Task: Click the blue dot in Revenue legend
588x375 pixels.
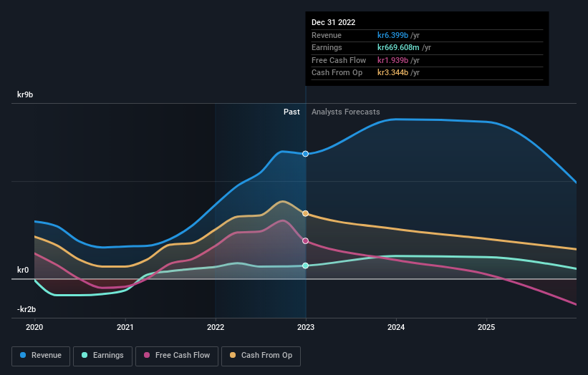Action: [23, 355]
